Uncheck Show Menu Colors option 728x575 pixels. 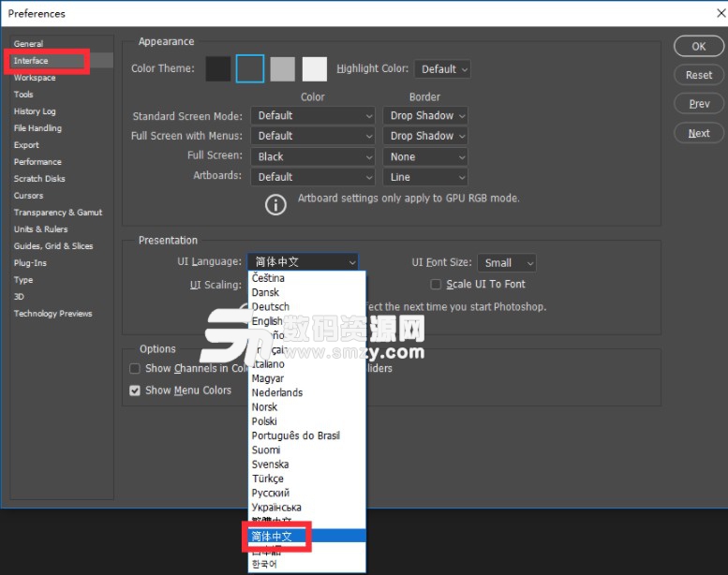point(135,391)
